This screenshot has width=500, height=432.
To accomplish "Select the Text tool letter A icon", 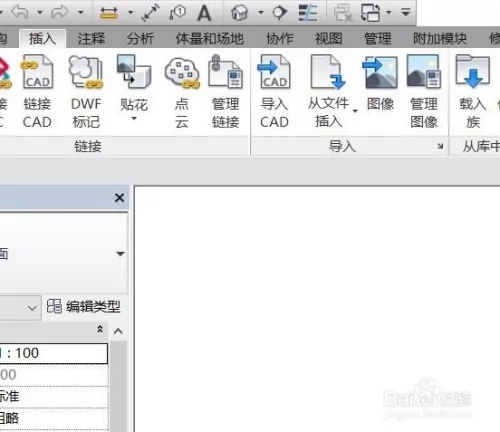I will click(204, 13).
